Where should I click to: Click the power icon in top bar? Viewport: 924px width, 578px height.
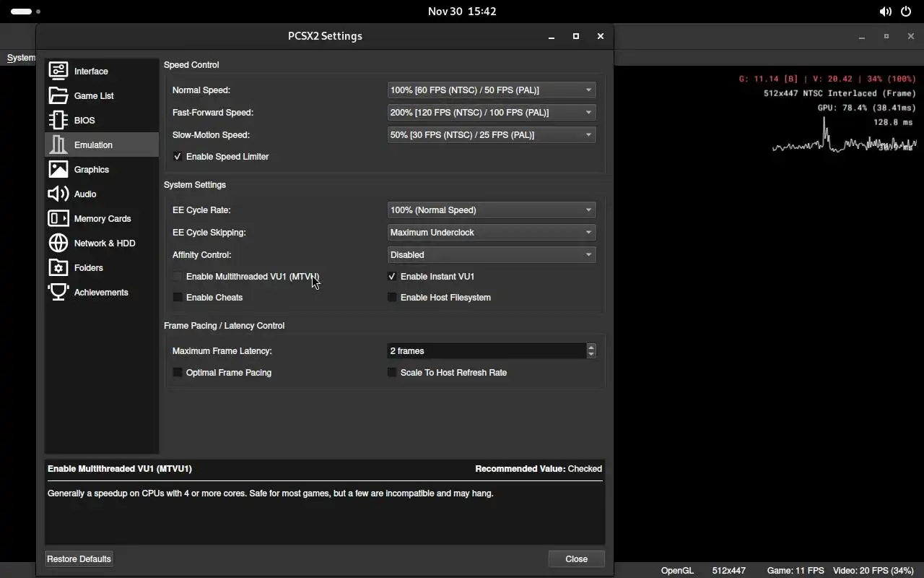pyautogui.click(x=906, y=12)
